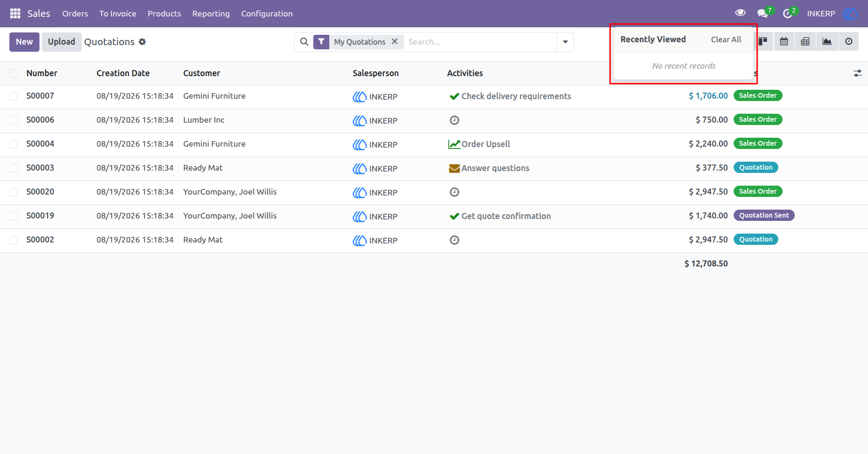The height and width of the screenshot is (454, 868).
Task: Switch to Graph view
Action: (827, 42)
